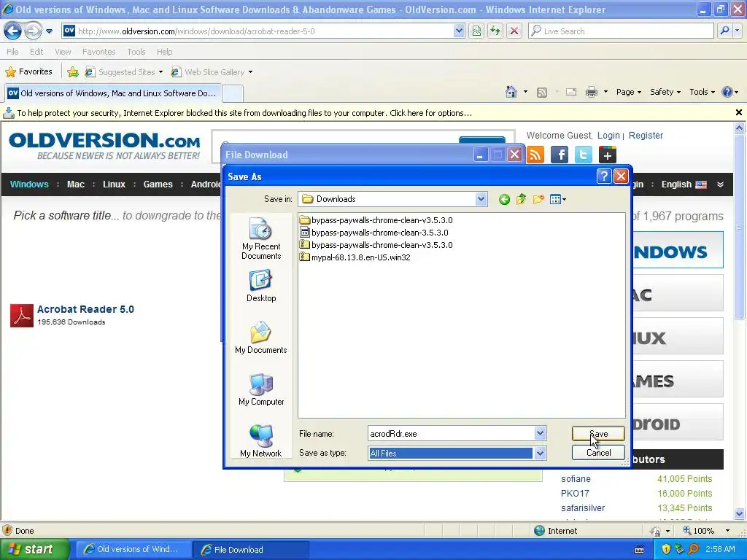Image resolution: width=747 pixels, height=560 pixels.
Task: Click the New Tab blank tab
Action: 233,93
